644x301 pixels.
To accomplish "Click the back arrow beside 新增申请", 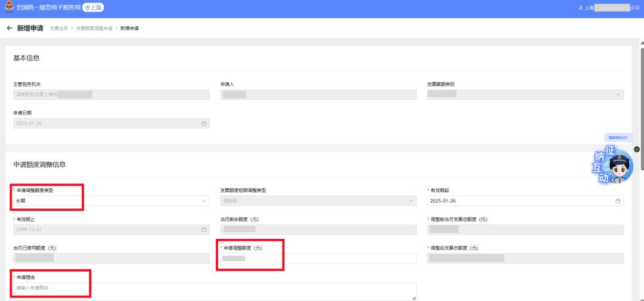I will click(9, 29).
